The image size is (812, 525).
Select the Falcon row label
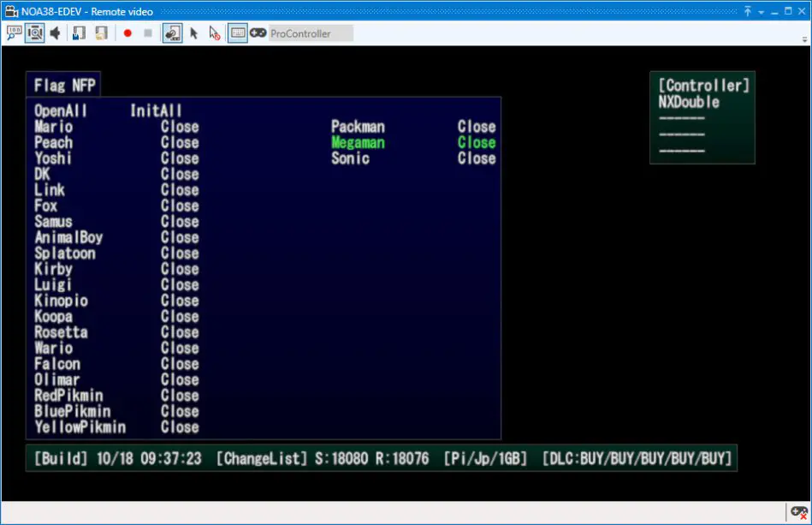click(x=57, y=364)
